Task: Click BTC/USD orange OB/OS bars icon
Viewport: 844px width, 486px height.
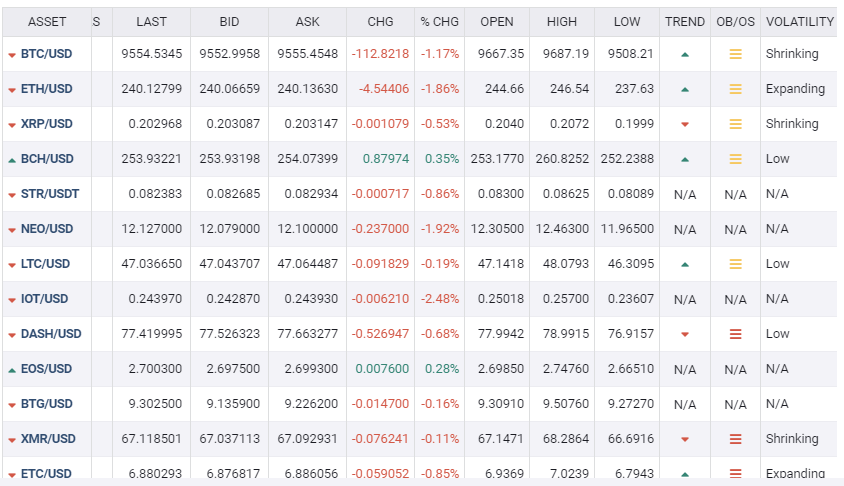Action: coord(735,54)
